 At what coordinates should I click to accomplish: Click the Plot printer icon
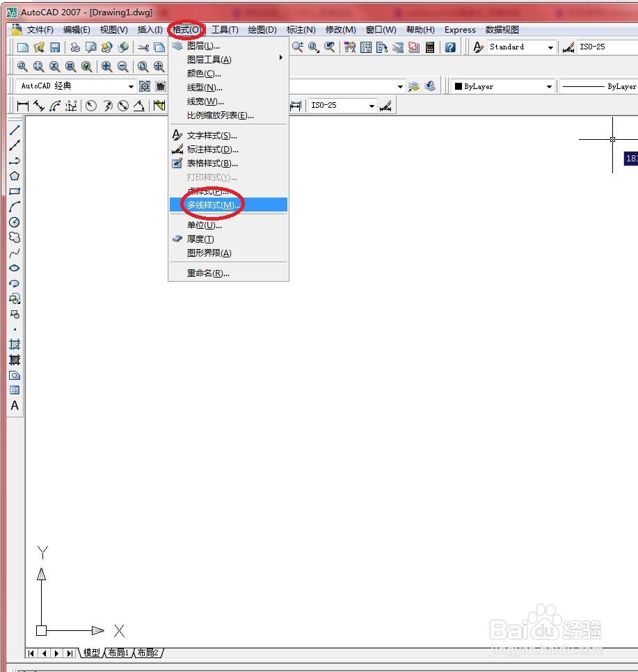75,47
